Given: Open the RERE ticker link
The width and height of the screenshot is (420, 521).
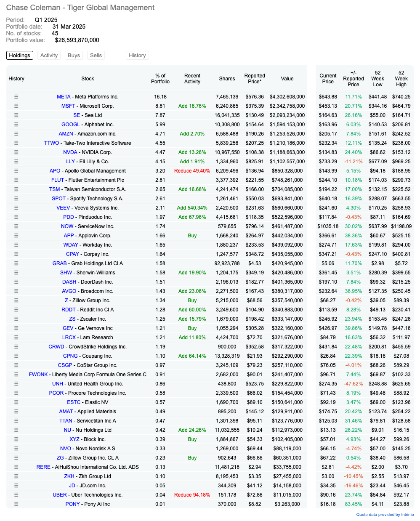Looking at the screenshot, I should coord(43,467).
